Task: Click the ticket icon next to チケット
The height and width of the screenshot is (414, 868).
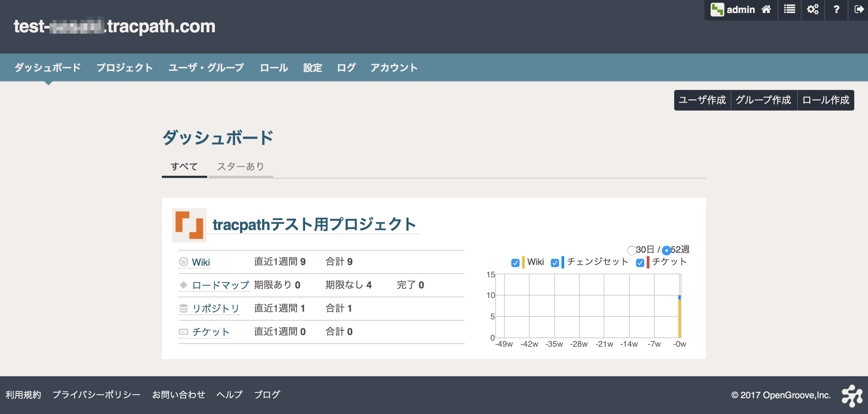Action: 183,332
